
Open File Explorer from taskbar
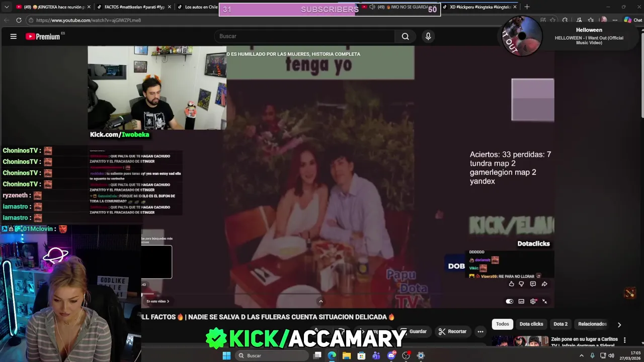click(x=347, y=355)
